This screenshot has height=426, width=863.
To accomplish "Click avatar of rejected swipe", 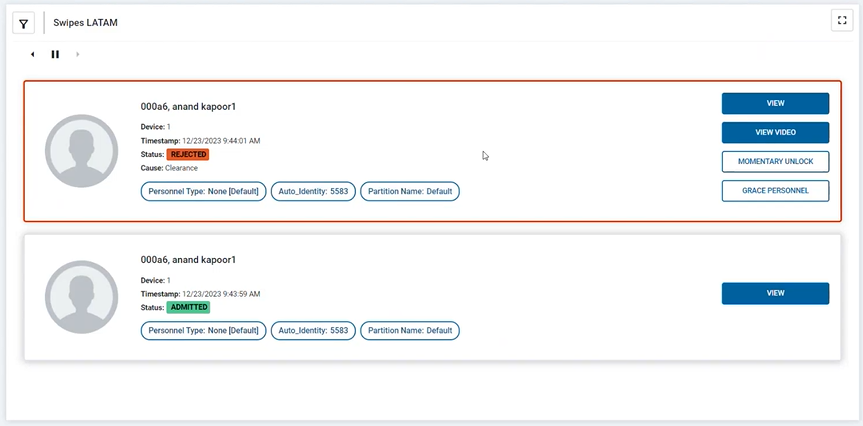I will pos(81,151).
